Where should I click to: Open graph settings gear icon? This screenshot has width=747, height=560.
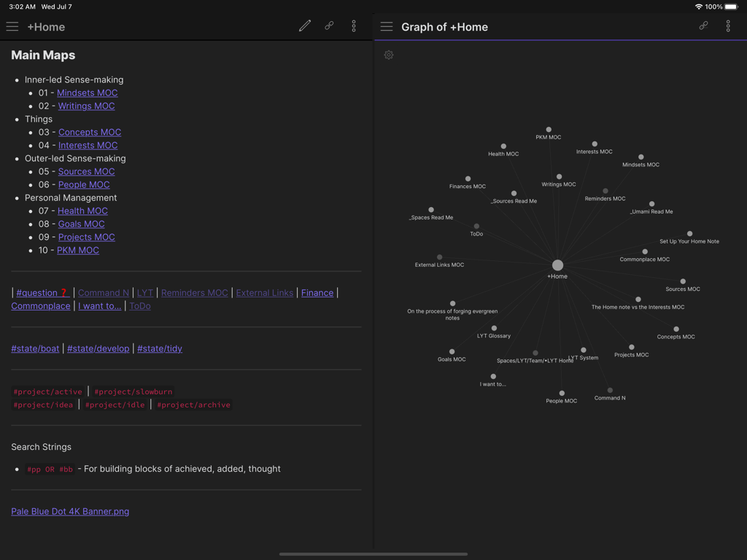(389, 55)
